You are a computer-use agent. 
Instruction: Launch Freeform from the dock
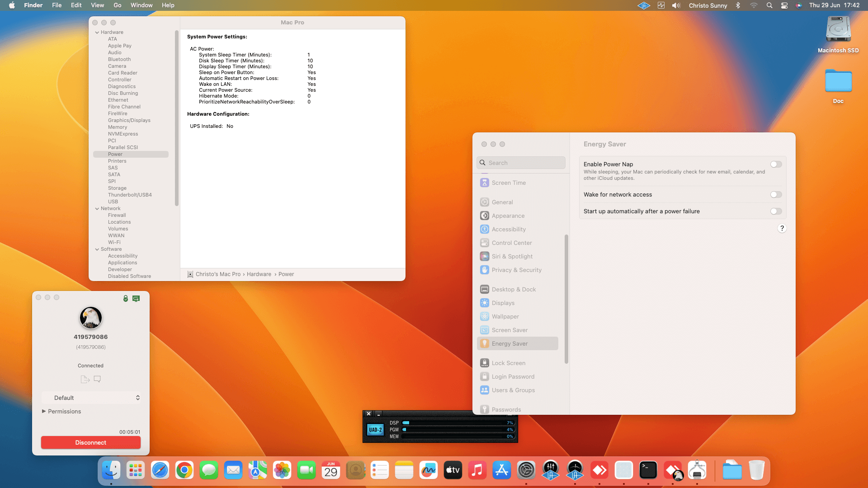pos(428,470)
